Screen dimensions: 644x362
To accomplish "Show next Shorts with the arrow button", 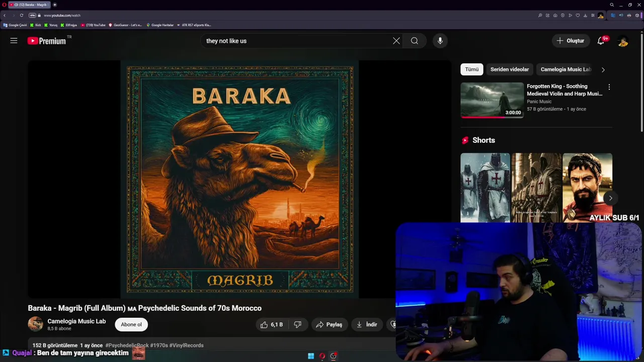I will pos(610,198).
